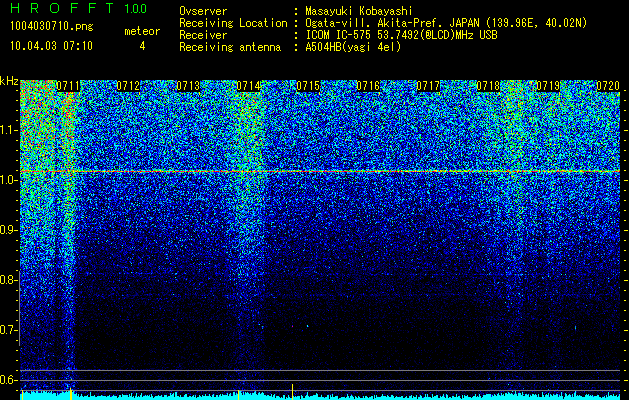Click the 0711 time label
The width and height of the screenshot is (629, 400).
pyautogui.click(x=68, y=86)
